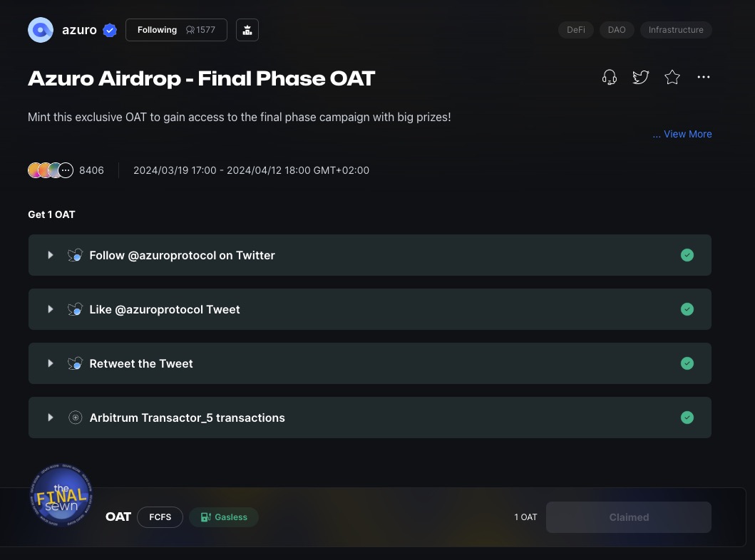Click the blue verified badge beside azuro
This screenshot has width=755, height=560.
click(110, 30)
